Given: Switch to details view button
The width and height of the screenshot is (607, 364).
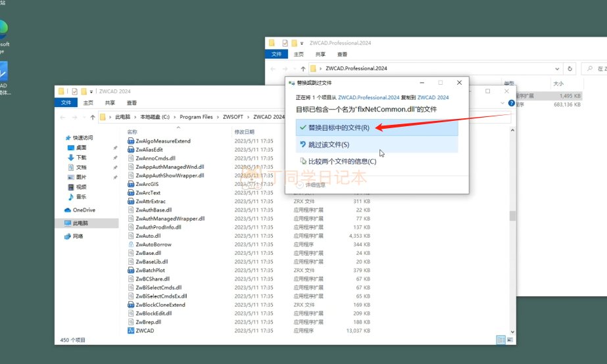Looking at the screenshot, I should pyautogui.click(x=500, y=339).
